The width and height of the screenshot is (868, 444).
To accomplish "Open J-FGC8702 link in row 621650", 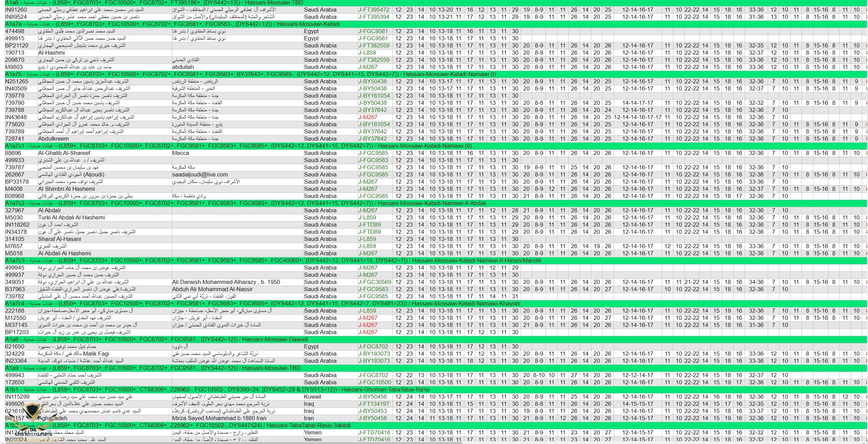I will 373,346.
